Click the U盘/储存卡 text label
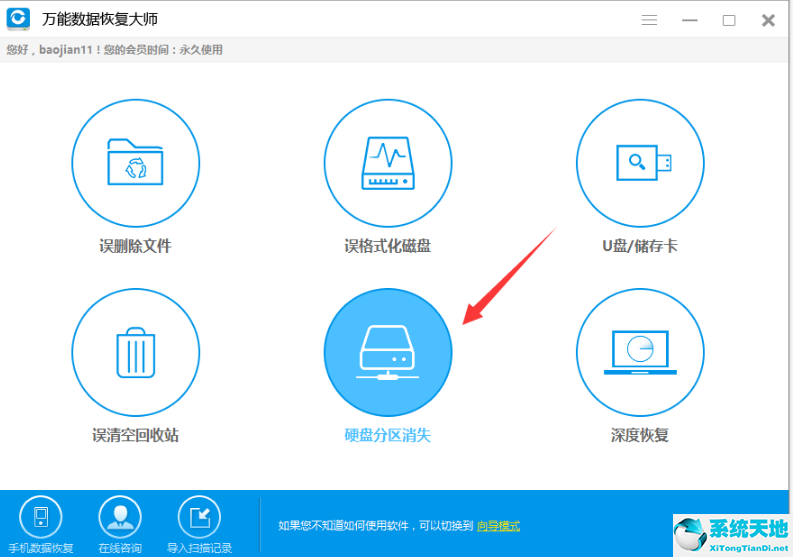This screenshot has width=793, height=557. [640, 246]
